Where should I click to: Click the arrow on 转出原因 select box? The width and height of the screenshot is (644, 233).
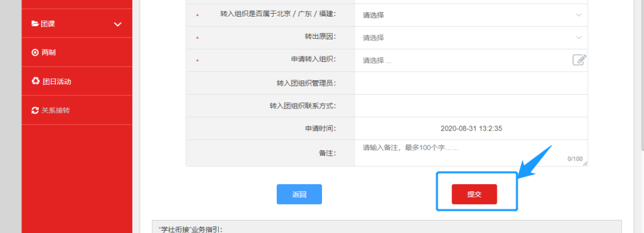point(578,38)
